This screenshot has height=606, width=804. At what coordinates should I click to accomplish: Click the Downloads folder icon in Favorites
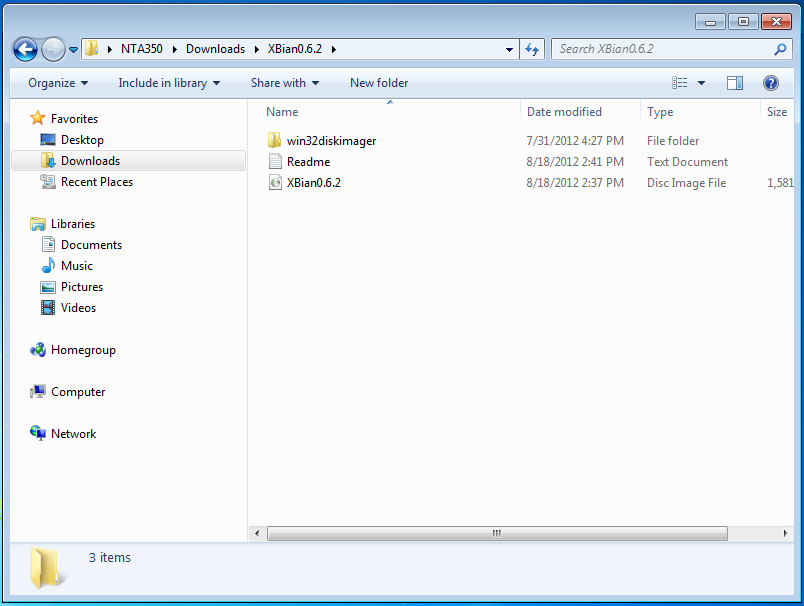click(48, 160)
